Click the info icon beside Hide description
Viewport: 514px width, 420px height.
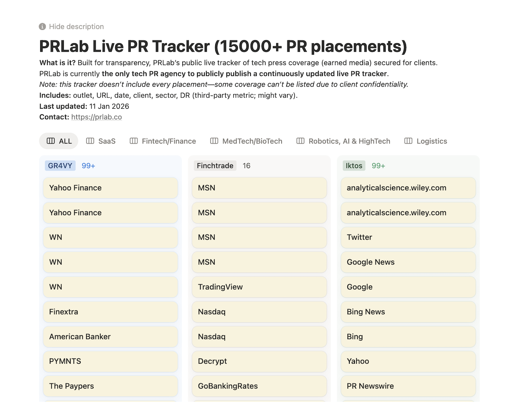[42, 26]
